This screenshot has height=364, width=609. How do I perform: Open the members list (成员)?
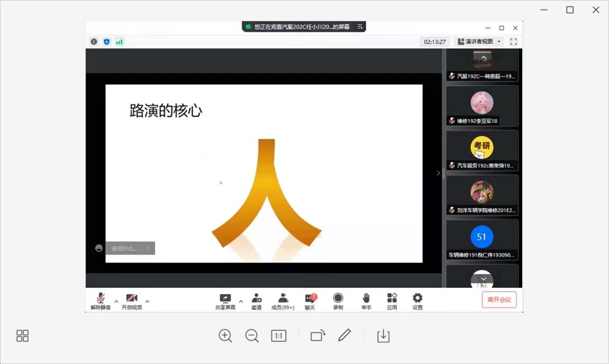pyautogui.click(x=283, y=301)
